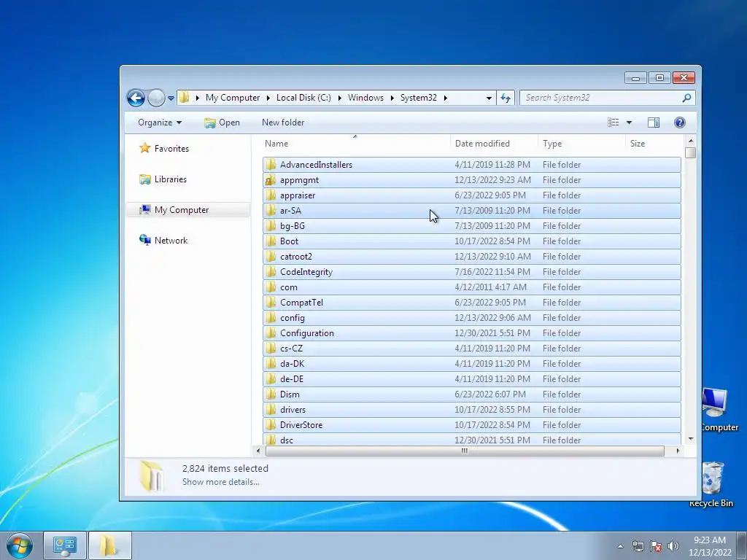Click the vertical scrollbar up arrow
Screen dimensions: 747x560
pos(690,141)
